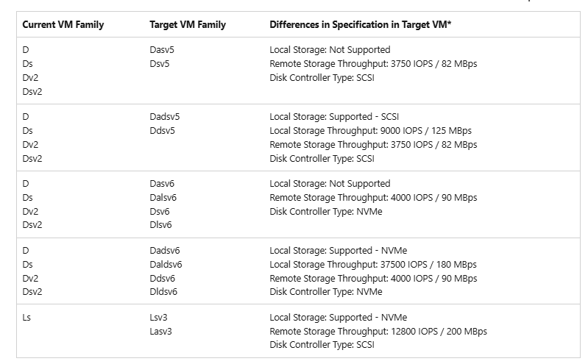Select the Dasv5 target VM entry

162,50
